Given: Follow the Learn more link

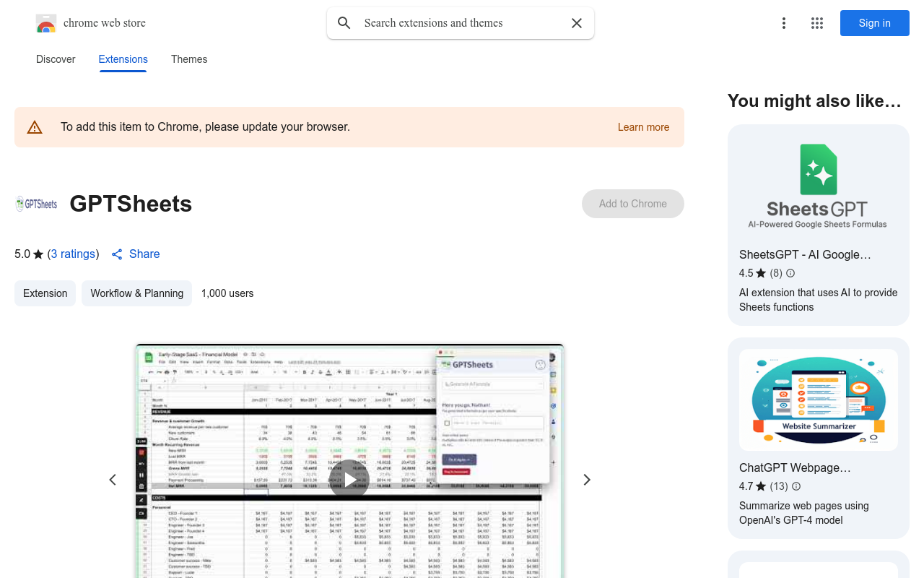Looking at the screenshot, I should click(x=643, y=127).
